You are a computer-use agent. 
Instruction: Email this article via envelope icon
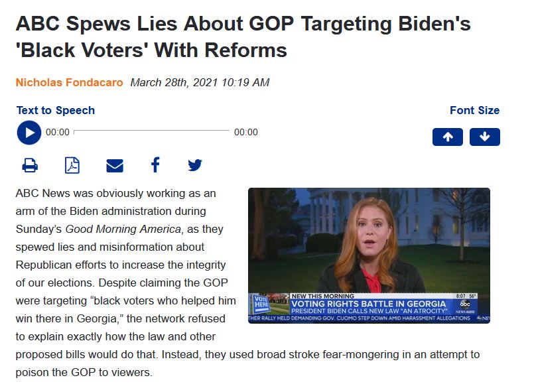115,166
